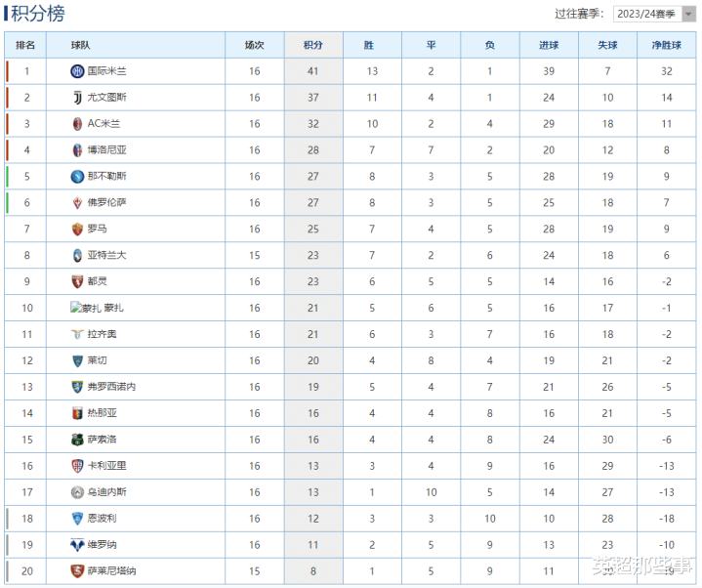Open the 佛罗伦萨 team link

coord(107,202)
